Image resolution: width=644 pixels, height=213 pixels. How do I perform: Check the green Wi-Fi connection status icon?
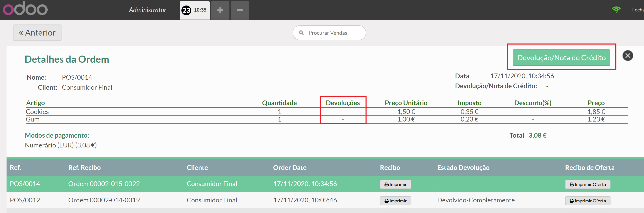click(616, 10)
